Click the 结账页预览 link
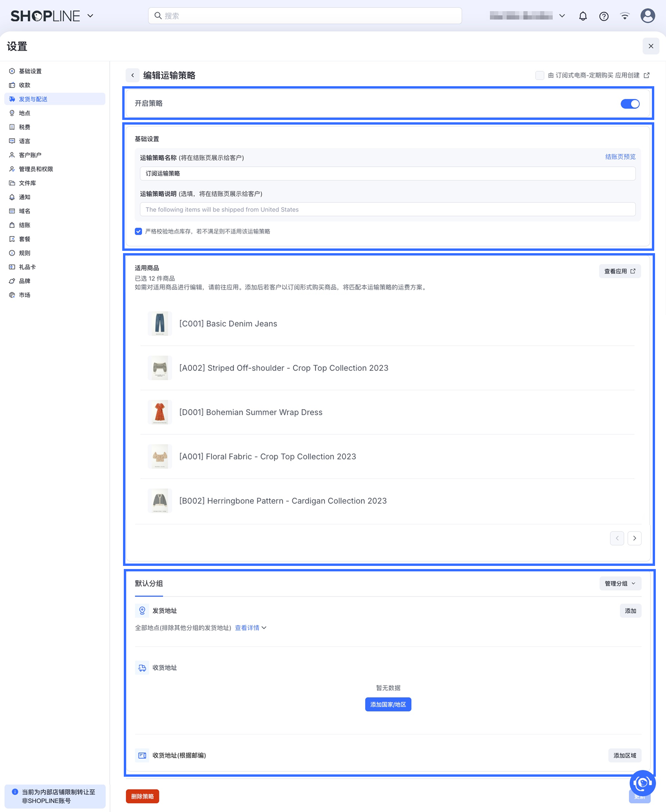Screen dimensions: 666x812 point(620,157)
